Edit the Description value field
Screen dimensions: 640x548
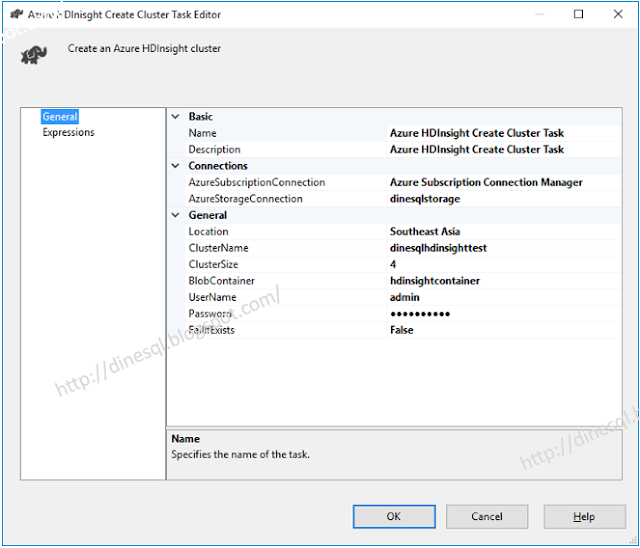(x=504, y=150)
